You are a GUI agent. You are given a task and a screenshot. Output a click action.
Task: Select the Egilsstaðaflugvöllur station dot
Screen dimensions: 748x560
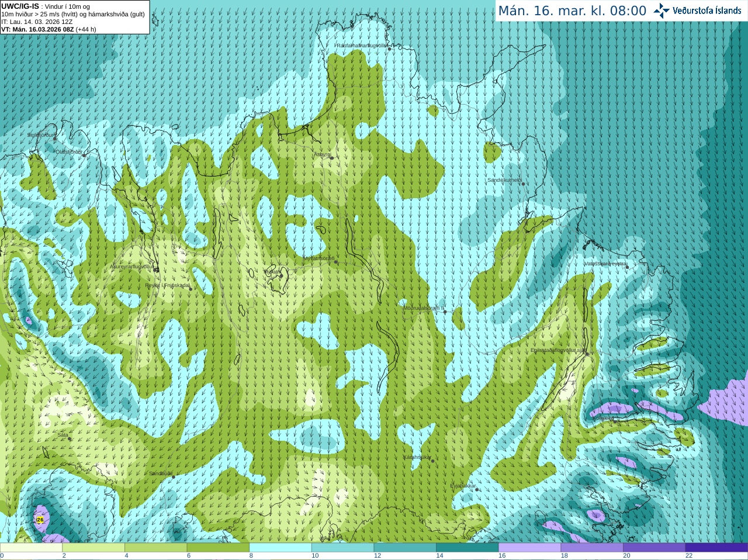click(x=587, y=354)
